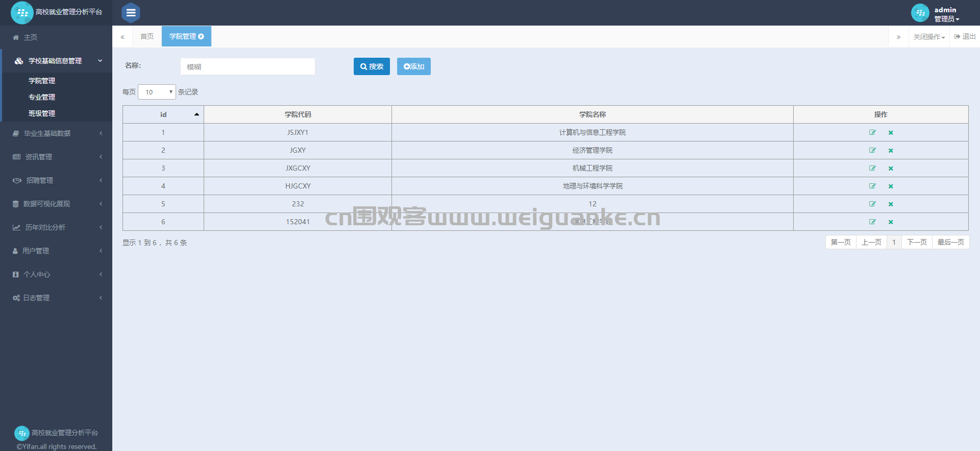Click the admin avatar icon
The image size is (980, 451).
point(920,13)
